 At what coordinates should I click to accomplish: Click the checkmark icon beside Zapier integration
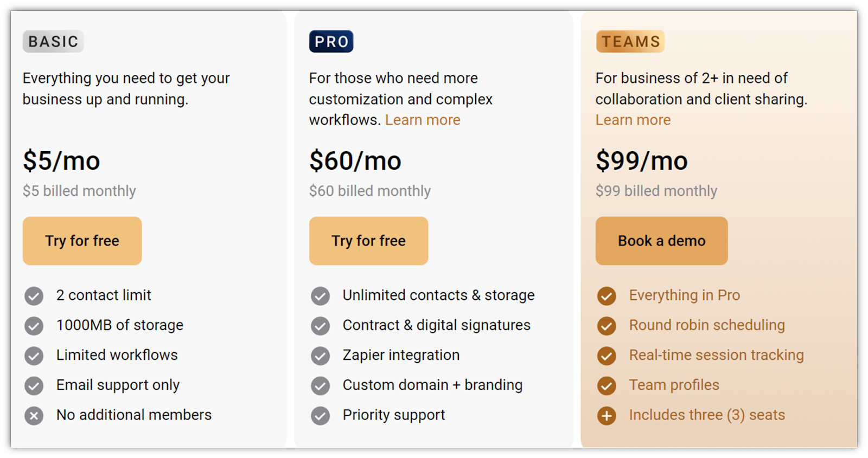pos(320,356)
